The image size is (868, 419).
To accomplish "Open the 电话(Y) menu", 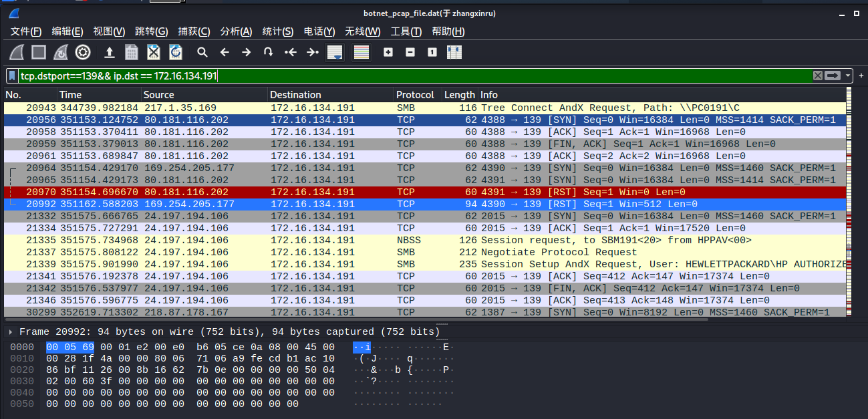I will click(x=319, y=31).
